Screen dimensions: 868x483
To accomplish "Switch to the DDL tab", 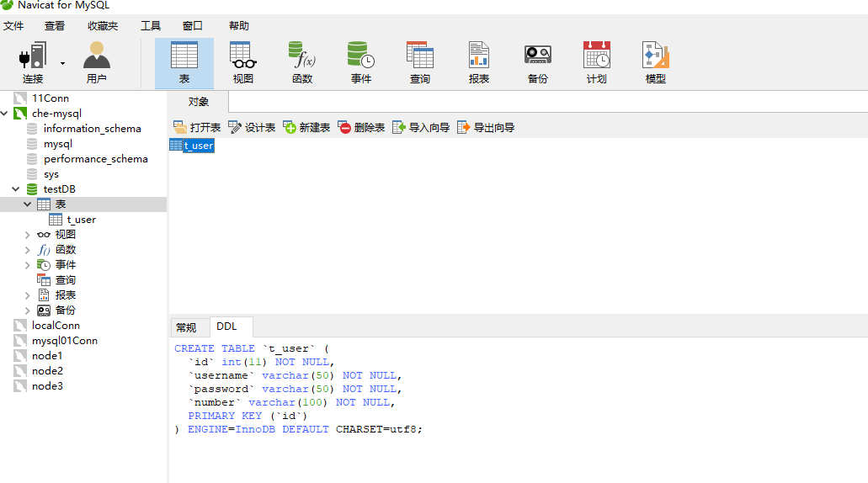I will pyautogui.click(x=226, y=326).
